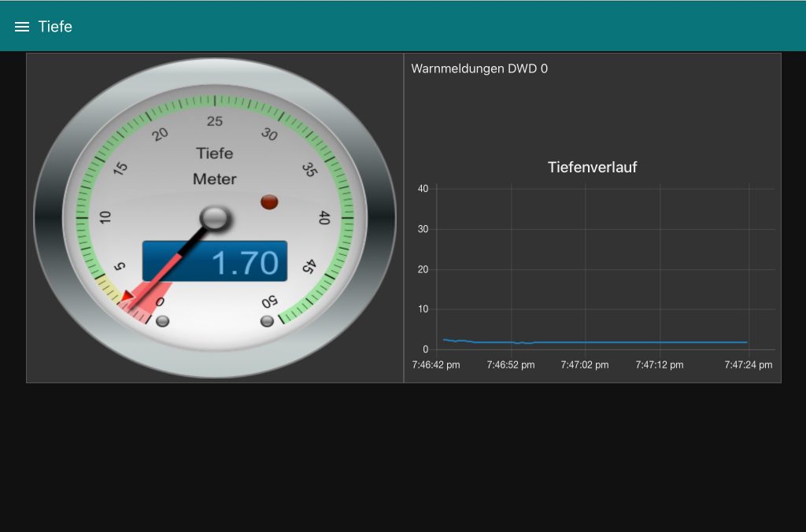The image size is (806, 532).
Task: Click the small left knob near 0 mark
Action: [163, 321]
